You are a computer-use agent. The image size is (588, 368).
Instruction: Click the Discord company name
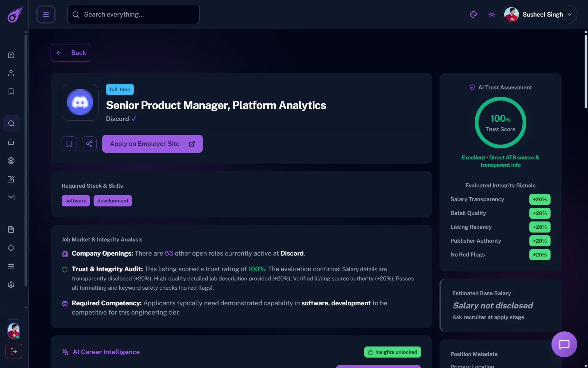click(118, 119)
